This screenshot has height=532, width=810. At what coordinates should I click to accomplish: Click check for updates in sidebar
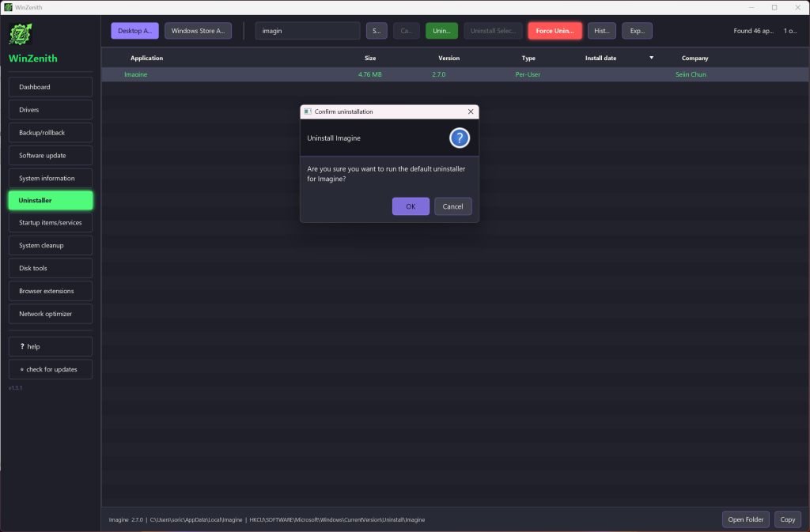pos(51,369)
